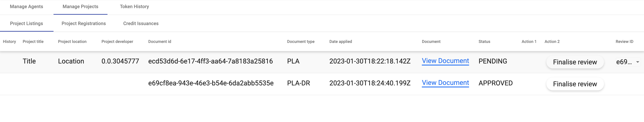The width and height of the screenshot is (644, 122).
Task: Click the Project developer column header
Action: (117, 41)
